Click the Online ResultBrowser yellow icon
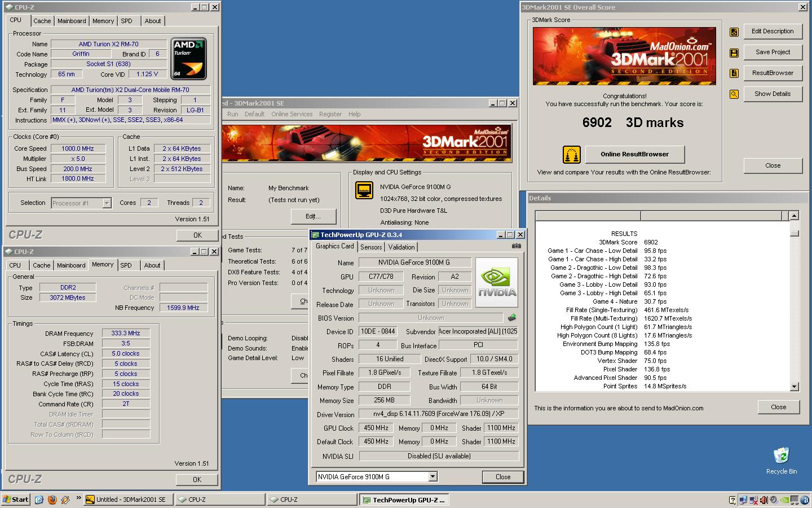The image size is (812, 508). click(572, 155)
